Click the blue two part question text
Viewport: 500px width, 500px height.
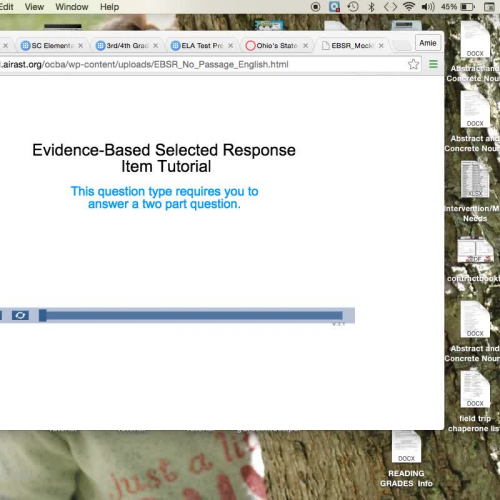click(164, 197)
